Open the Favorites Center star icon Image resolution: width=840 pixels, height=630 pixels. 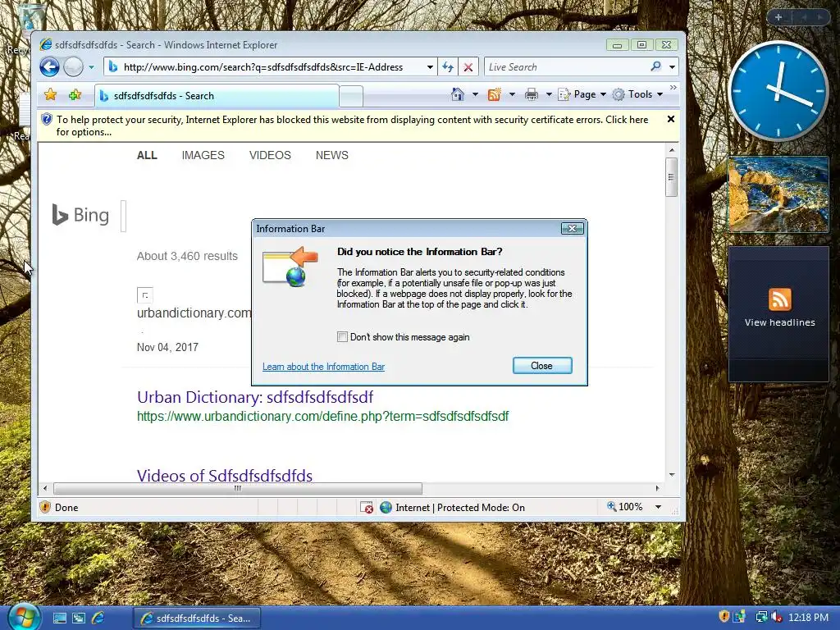(x=50, y=95)
